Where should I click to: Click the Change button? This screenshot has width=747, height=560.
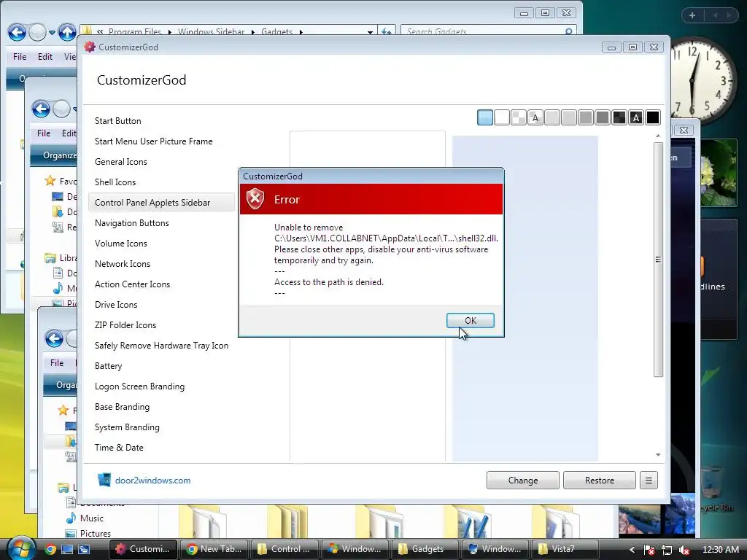pos(522,481)
